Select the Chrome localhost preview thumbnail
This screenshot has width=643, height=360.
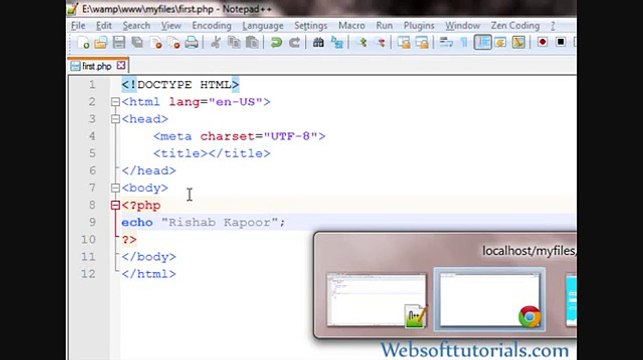490,300
